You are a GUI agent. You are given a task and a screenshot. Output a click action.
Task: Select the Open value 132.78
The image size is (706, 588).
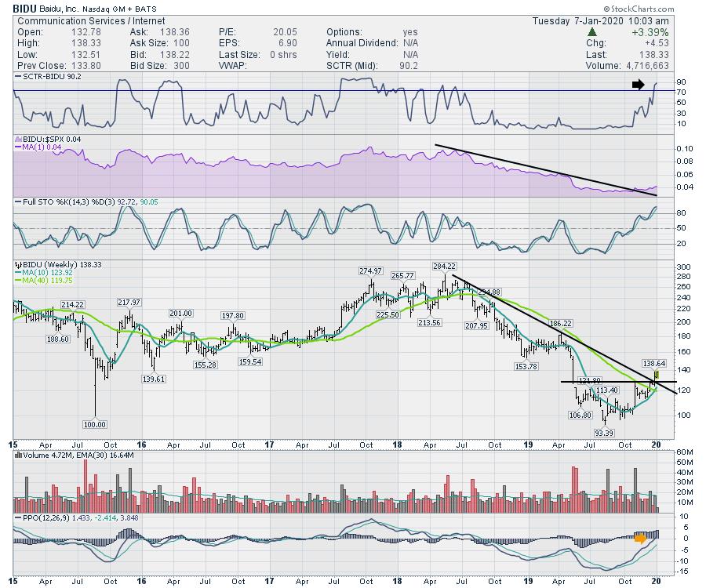click(86, 32)
